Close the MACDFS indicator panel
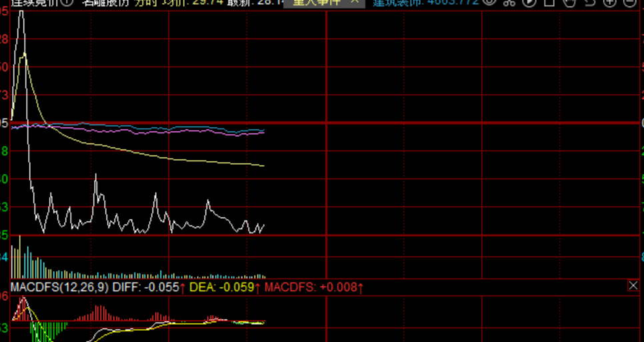The height and width of the screenshot is (342, 644). click(633, 286)
